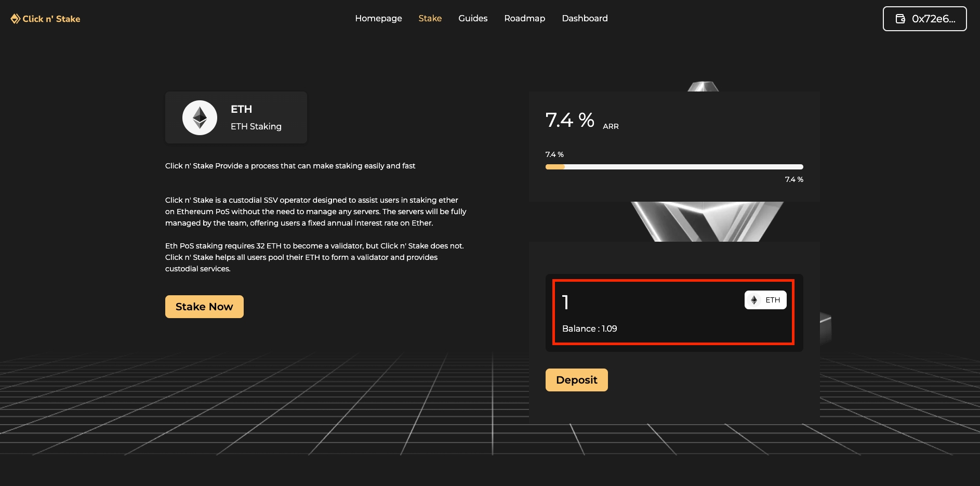Open the ETH token selector
This screenshot has height=486, width=980.
click(765, 300)
